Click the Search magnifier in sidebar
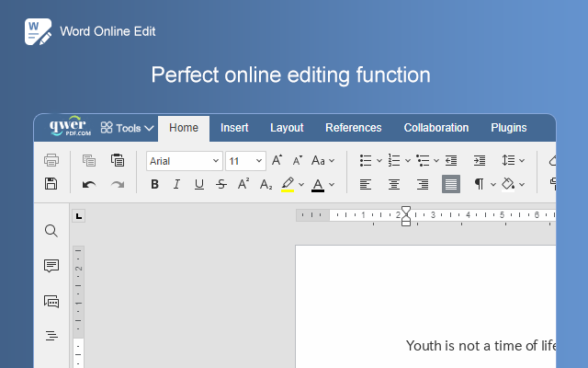 click(x=51, y=231)
